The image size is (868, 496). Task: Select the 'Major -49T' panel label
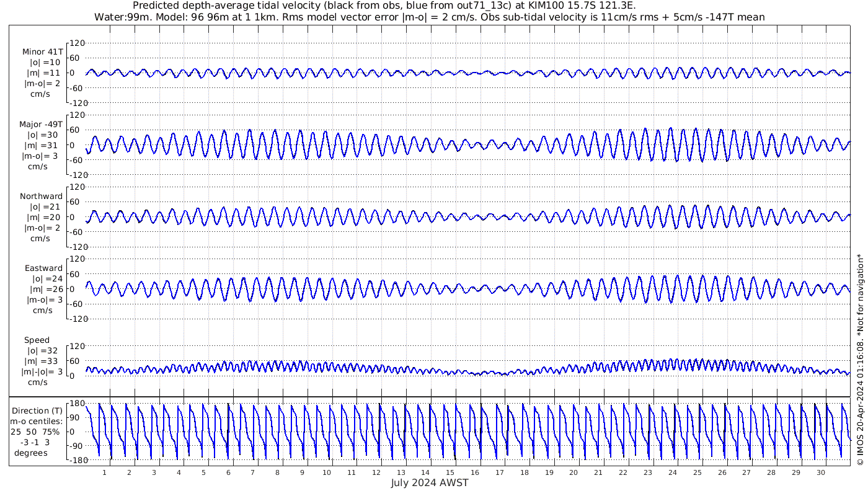(41, 124)
